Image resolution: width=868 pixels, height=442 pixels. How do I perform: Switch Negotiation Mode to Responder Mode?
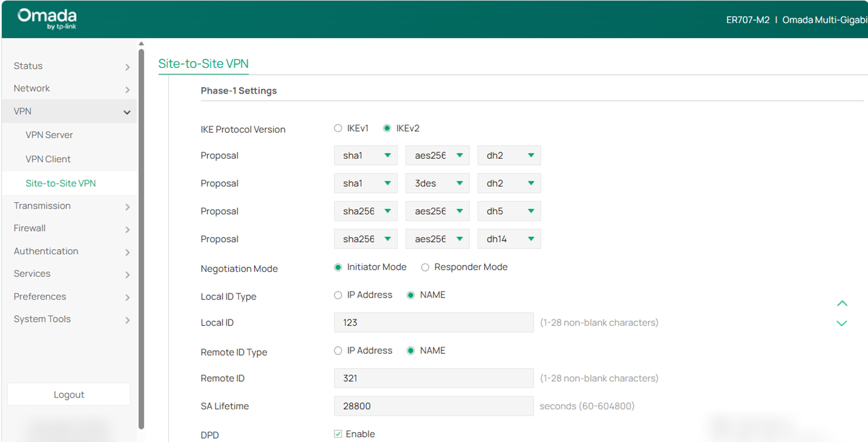[425, 267]
